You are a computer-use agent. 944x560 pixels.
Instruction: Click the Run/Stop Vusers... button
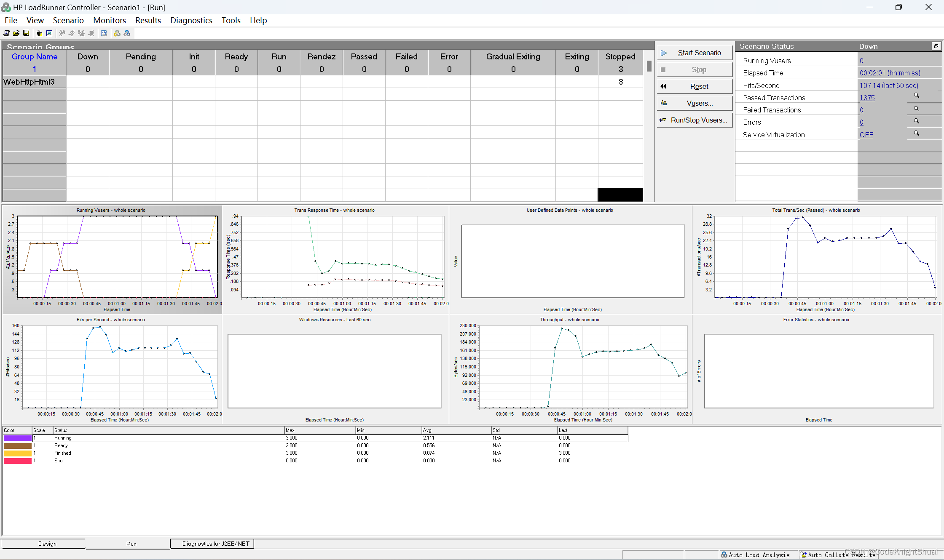pyautogui.click(x=695, y=120)
